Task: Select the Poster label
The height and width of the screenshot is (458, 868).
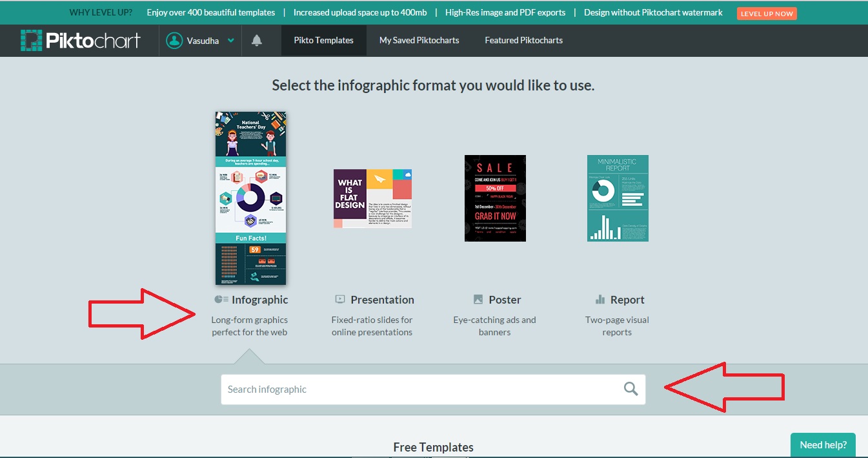Action: pyautogui.click(x=505, y=300)
